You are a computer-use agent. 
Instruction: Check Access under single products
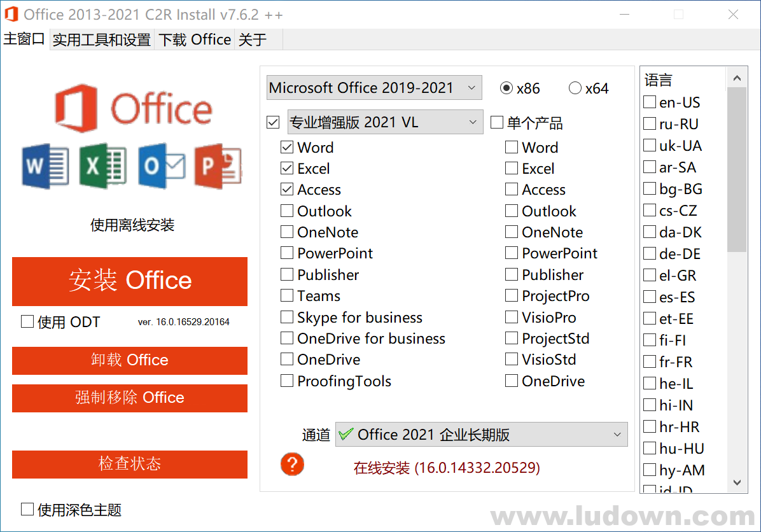coord(511,189)
